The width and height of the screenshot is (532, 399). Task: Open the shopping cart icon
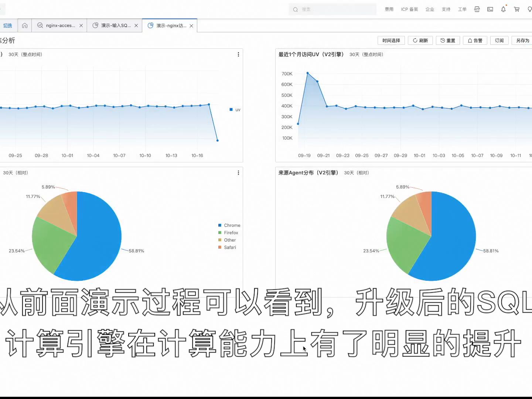[516, 9]
